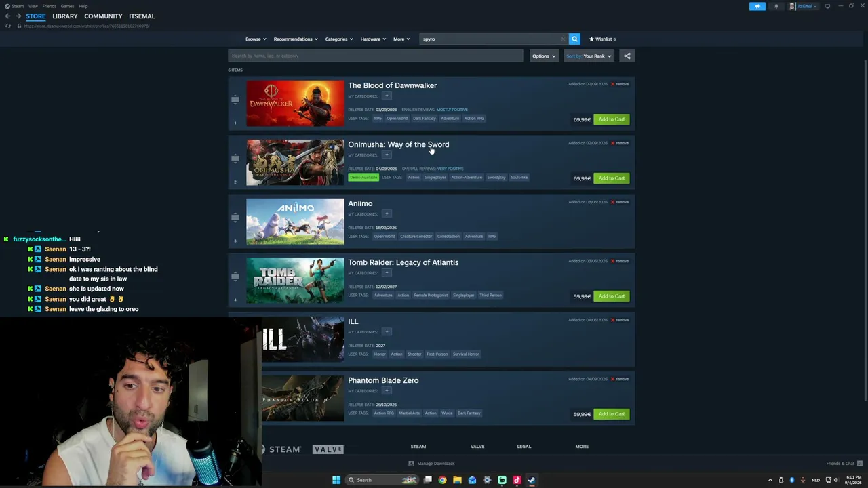This screenshot has height=488, width=868.
Task: Open the Aniimo game thumbnail
Action: coord(295,222)
